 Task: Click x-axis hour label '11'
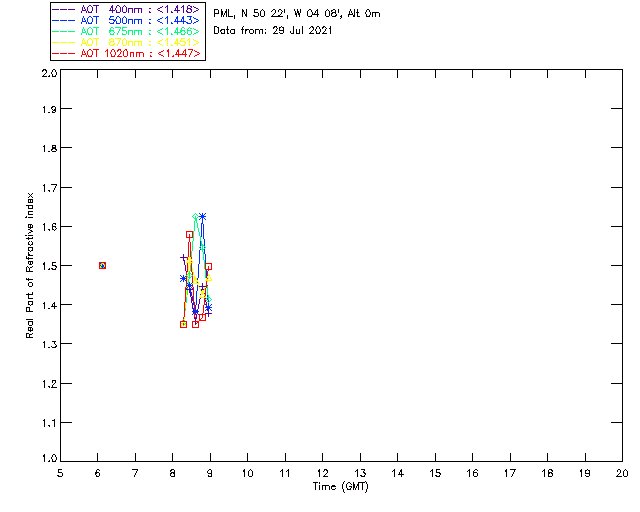[285, 473]
